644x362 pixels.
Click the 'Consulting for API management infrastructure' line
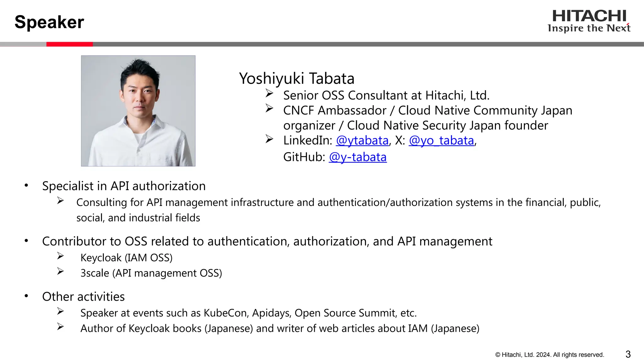point(338,203)
